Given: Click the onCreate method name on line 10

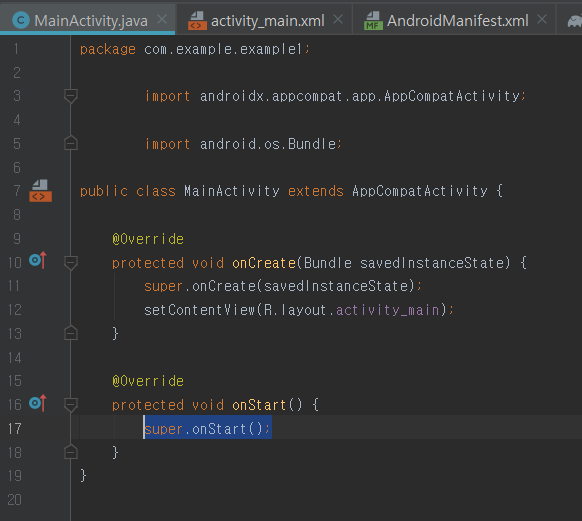Looking at the screenshot, I should (x=264, y=263).
